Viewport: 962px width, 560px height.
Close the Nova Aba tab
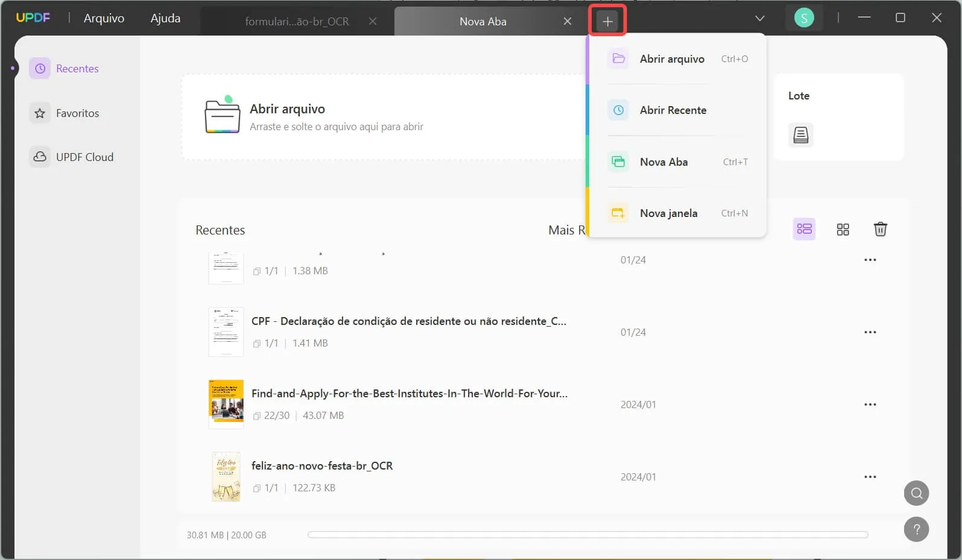coord(568,21)
